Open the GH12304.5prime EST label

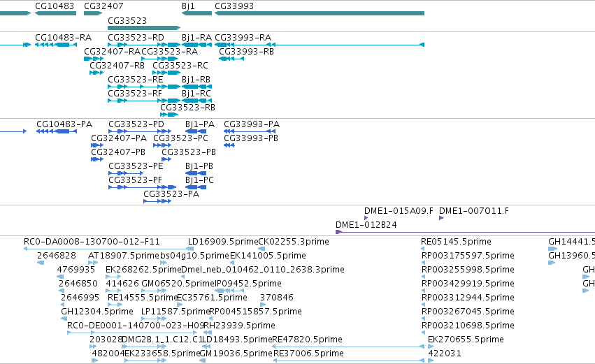point(97,312)
